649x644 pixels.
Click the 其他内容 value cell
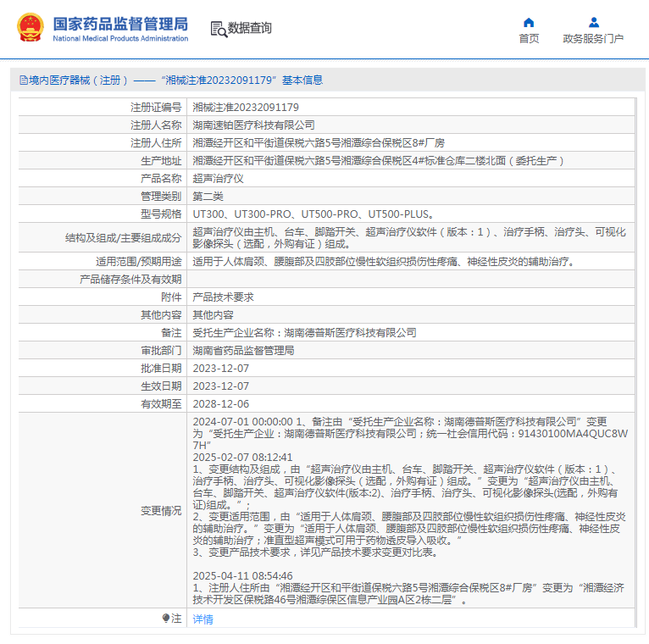[x=214, y=315]
